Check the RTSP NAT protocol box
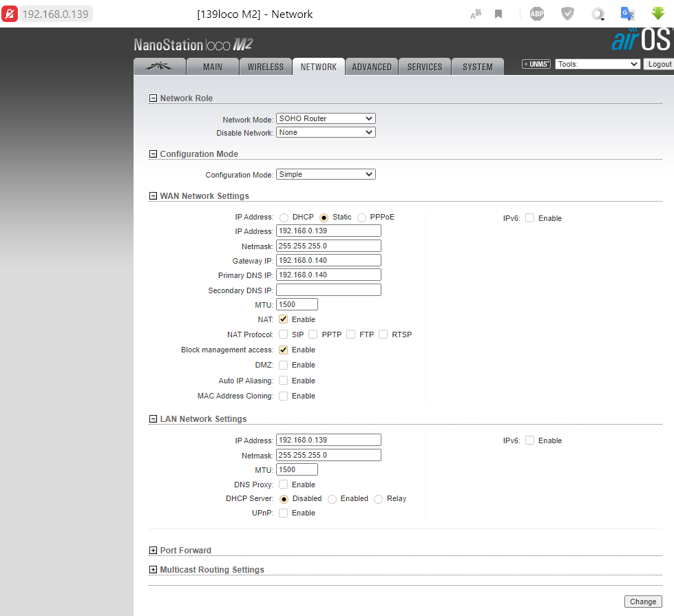Viewport: 674px width, 616px height. (383, 334)
